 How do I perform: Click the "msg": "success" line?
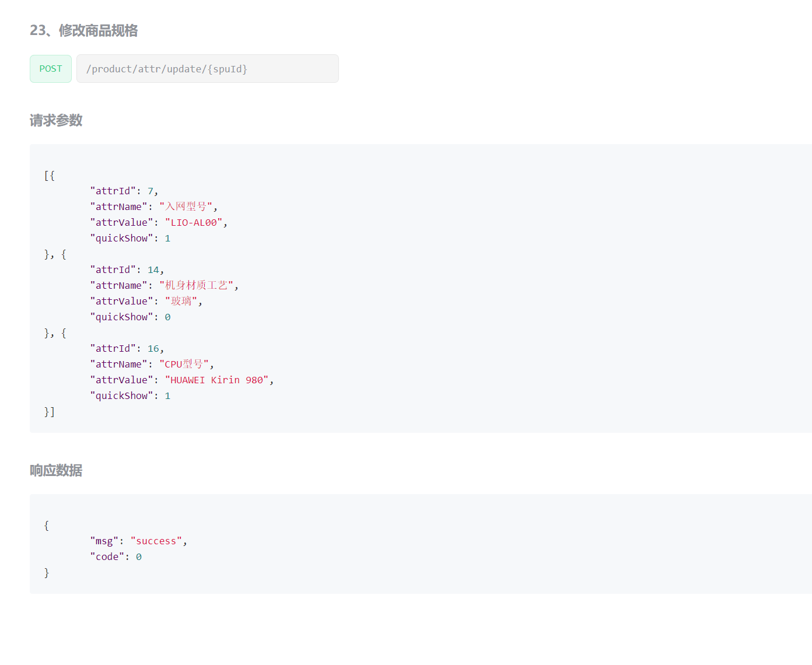[x=139, y=541]
